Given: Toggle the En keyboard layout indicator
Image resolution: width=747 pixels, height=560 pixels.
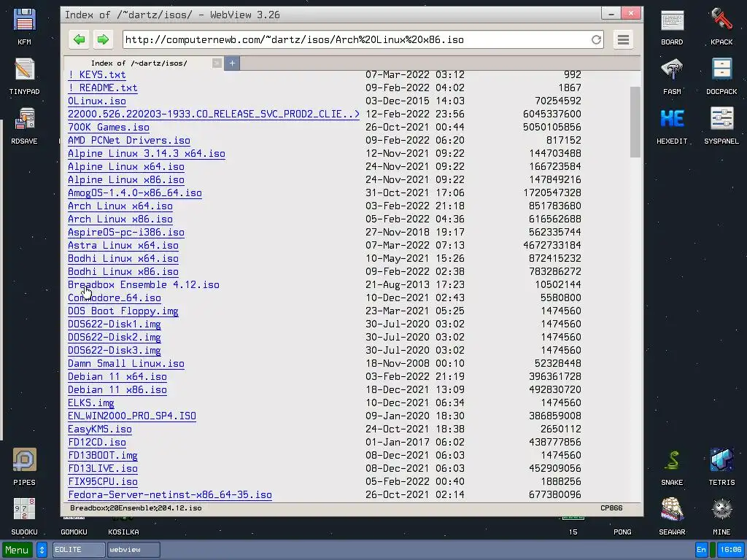Looking at the screenshot, I should (701, 550).
